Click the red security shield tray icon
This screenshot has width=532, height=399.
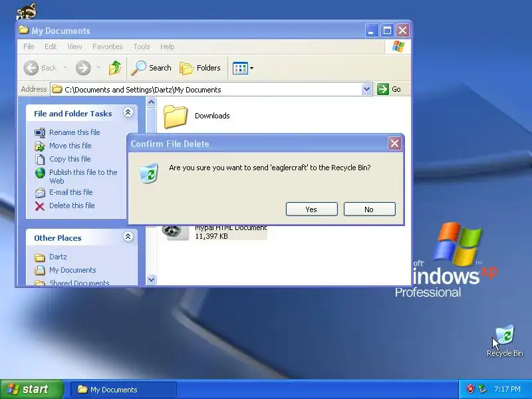coord(470,389)
